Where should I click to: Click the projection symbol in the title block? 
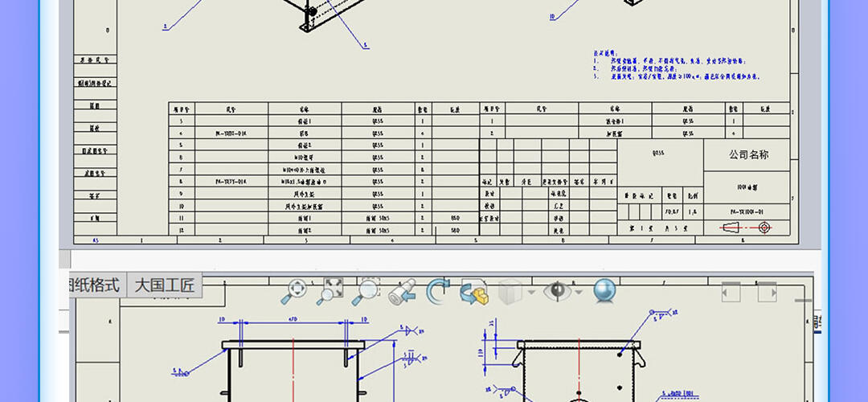[x=747, y=228]
